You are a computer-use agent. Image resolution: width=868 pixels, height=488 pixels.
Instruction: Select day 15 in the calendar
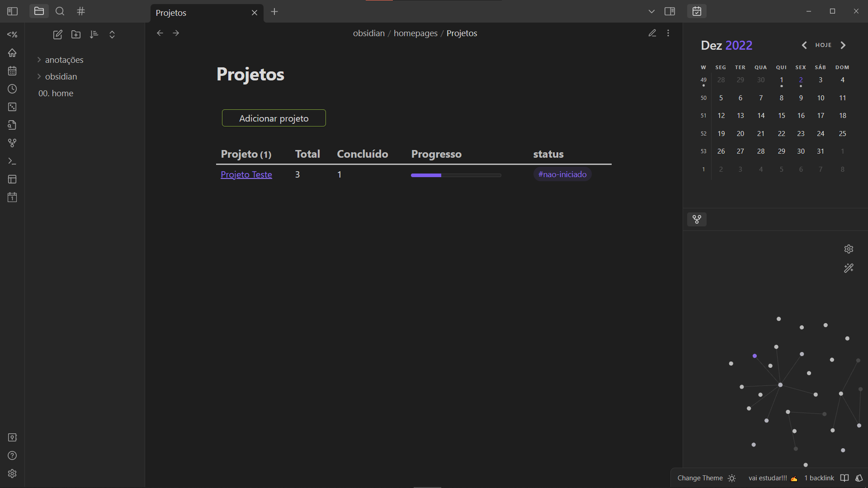(781, 116)
